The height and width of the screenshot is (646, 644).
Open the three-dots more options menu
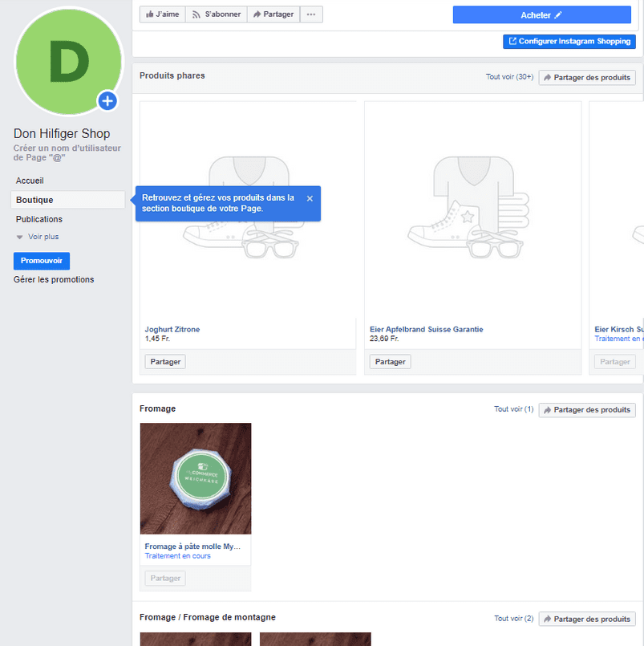click(x=311, y=14)
